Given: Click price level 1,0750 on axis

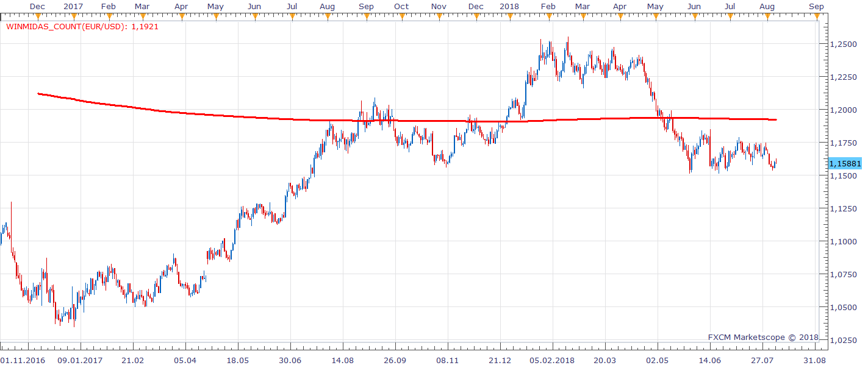Looking at the screenshot, I should (844, 274).
